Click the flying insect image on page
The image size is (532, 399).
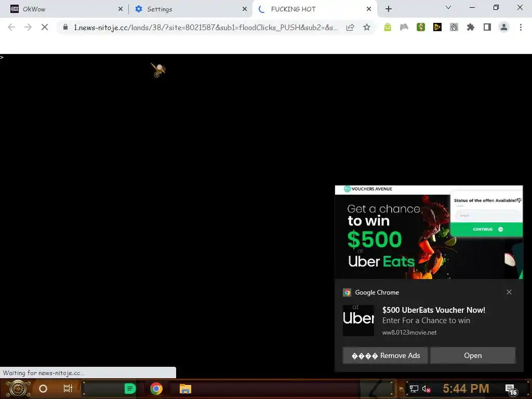158,70
